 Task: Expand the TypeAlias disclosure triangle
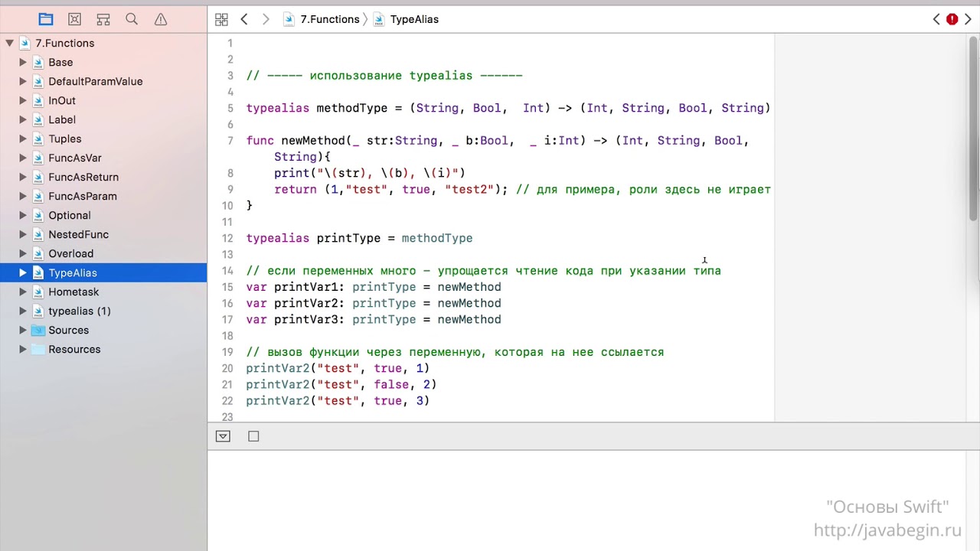coord(23,272)
